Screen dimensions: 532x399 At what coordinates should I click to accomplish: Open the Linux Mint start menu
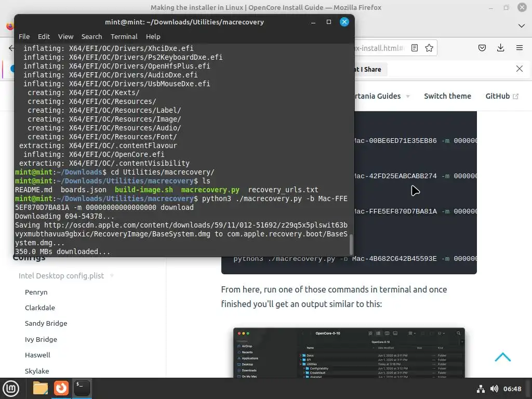coord(11,389)
